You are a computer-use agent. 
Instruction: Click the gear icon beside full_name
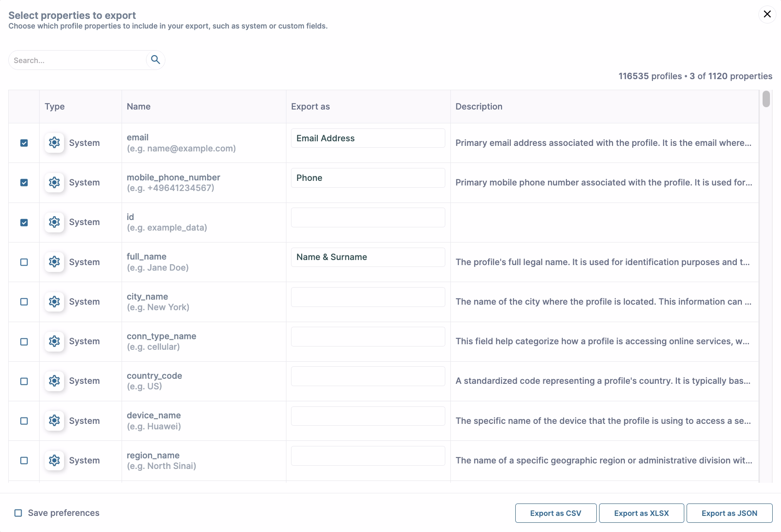[x=54, y=262]
